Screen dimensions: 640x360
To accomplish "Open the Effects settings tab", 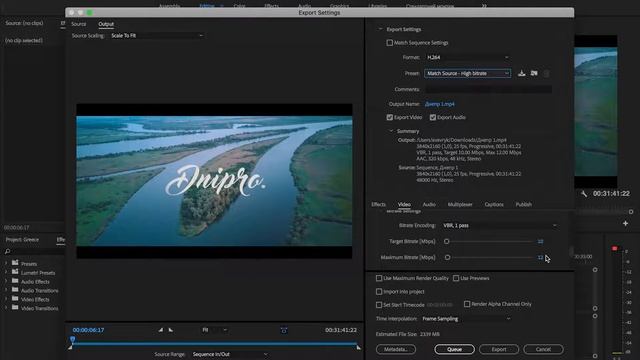I will [x=378, y=204].
